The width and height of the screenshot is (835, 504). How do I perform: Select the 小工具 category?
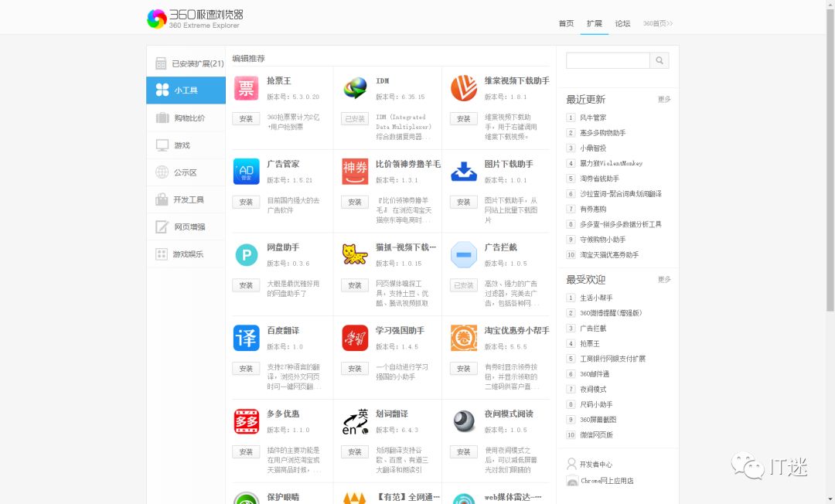click(186, 90)
